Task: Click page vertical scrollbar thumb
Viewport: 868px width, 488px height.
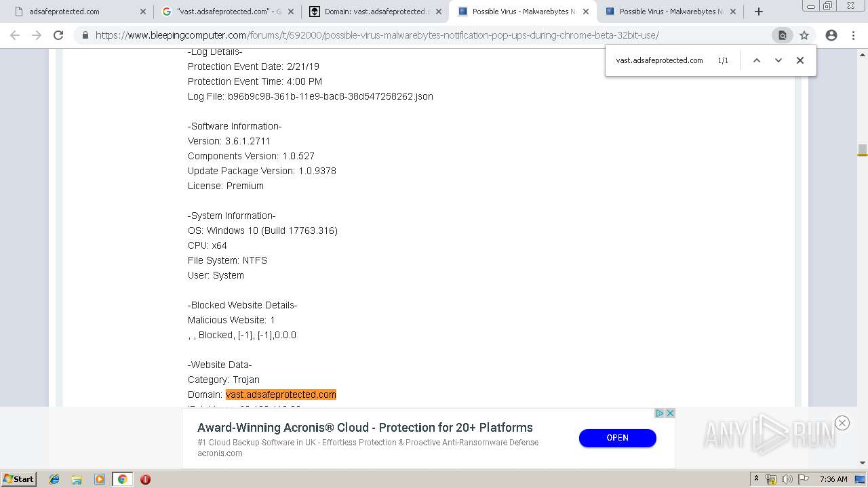Action: pos(862,150)
